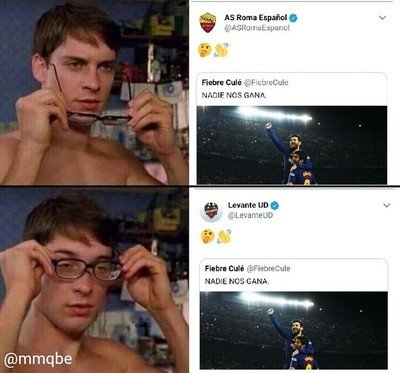Expand AS Roma Español tweet options chevron
This screenshot has width=400, height=373.
(382, 18)
